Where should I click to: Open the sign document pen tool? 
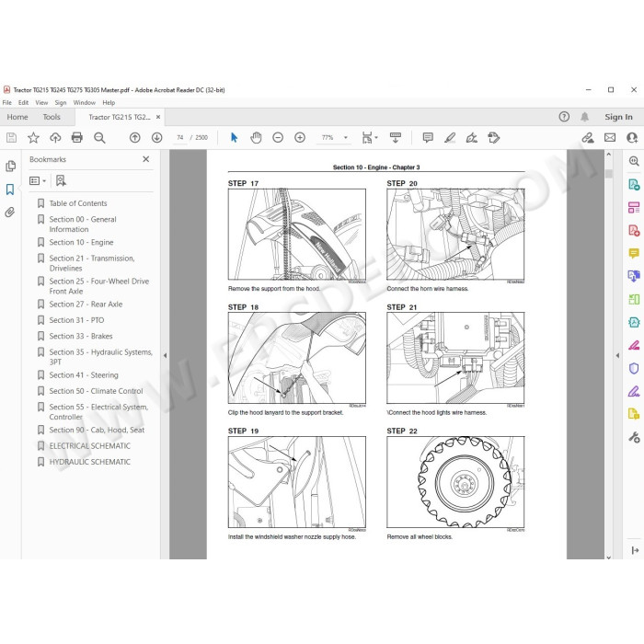pos(471,138)
